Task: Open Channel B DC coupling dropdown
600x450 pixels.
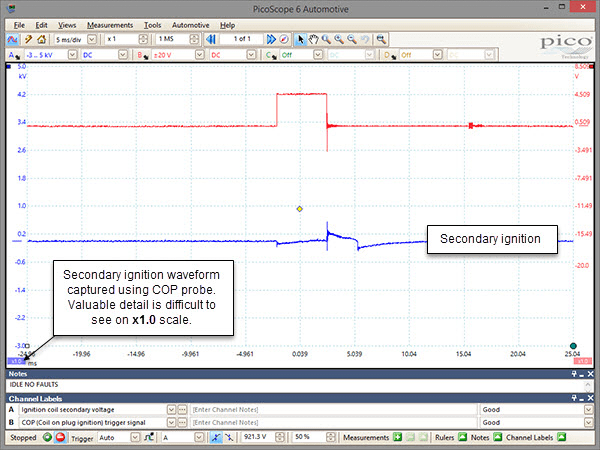Action: pos(251,55)
